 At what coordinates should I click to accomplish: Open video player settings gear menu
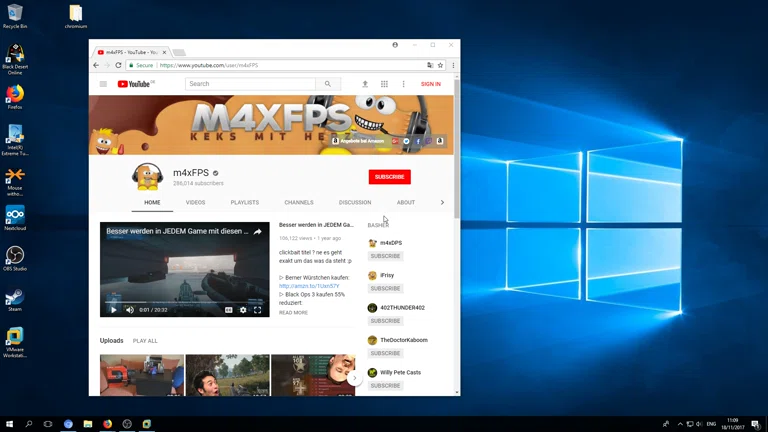tap(243, 310)
